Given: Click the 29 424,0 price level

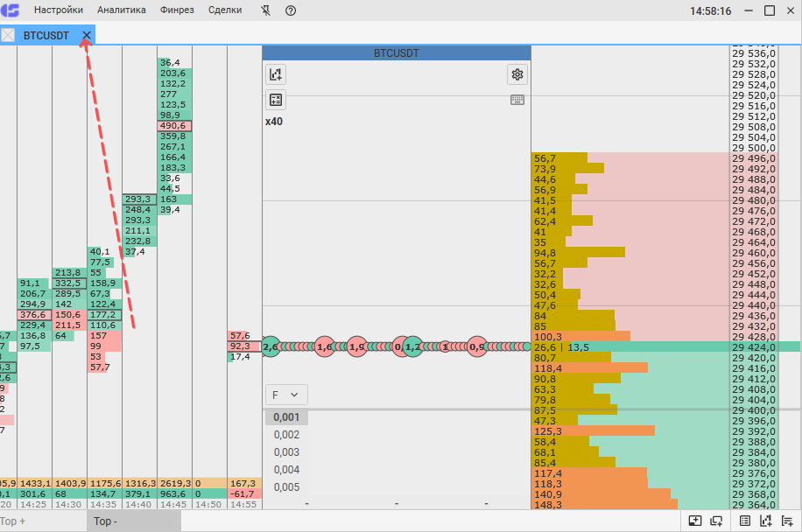Looking at the screenshot, I should point(754,347).
